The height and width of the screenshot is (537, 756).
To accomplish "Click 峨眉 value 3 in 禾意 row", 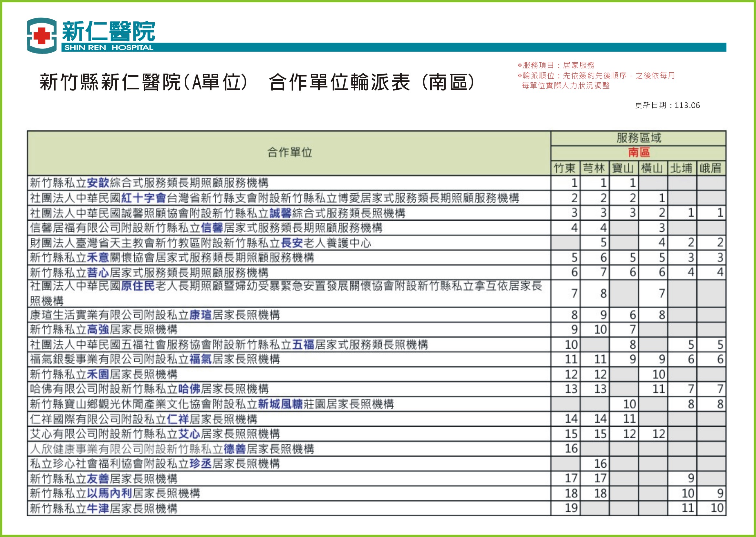I will 720,258.
